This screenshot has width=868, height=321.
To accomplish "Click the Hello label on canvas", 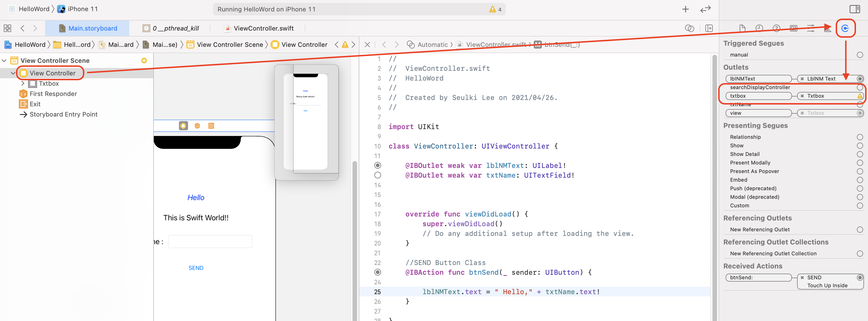I will 196,198.
